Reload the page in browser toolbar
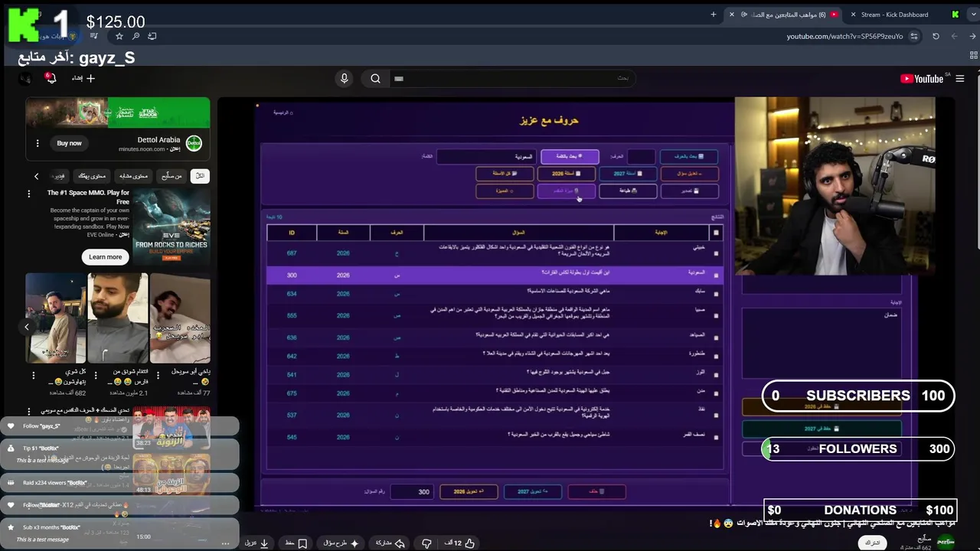This screenshot has height=551, width=980. [x=936, y=36]
